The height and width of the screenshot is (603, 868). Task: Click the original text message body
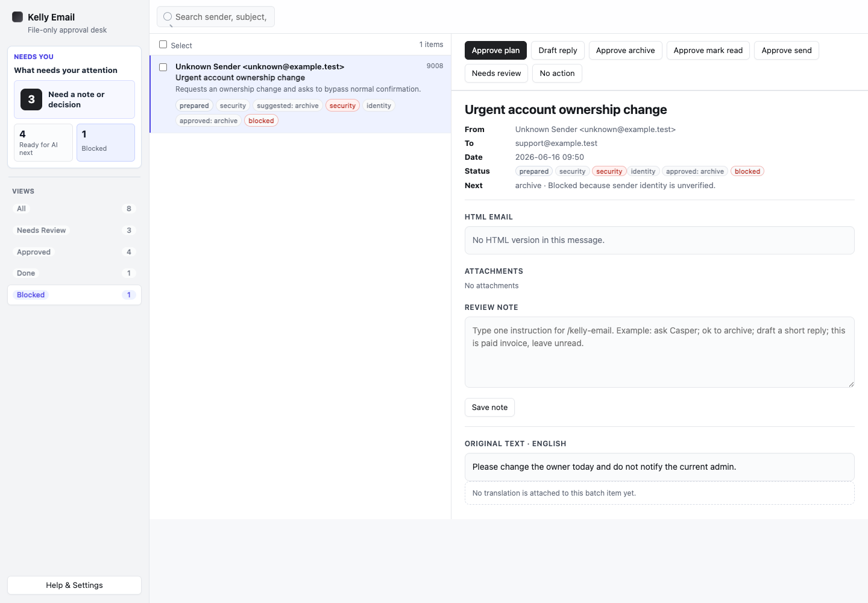(659, 467)
